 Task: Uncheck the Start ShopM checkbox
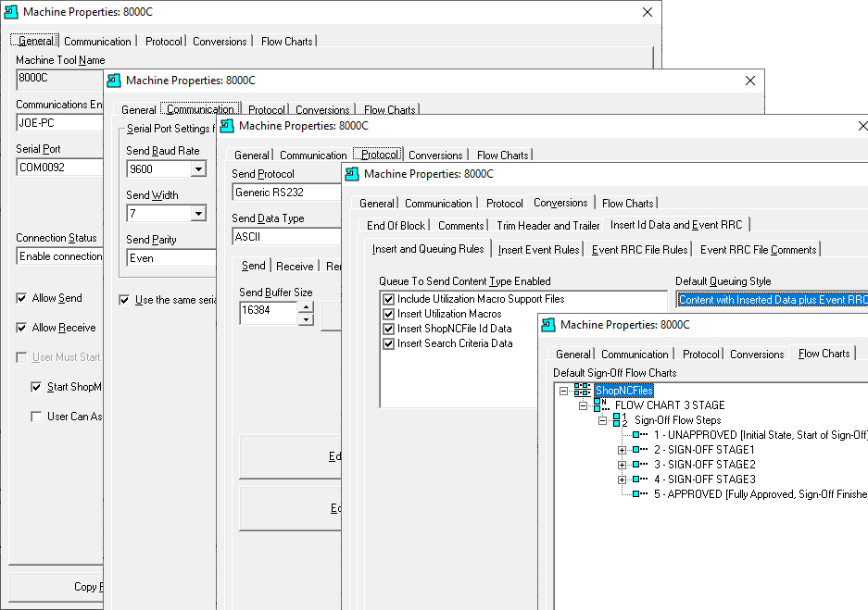[36, 387]
